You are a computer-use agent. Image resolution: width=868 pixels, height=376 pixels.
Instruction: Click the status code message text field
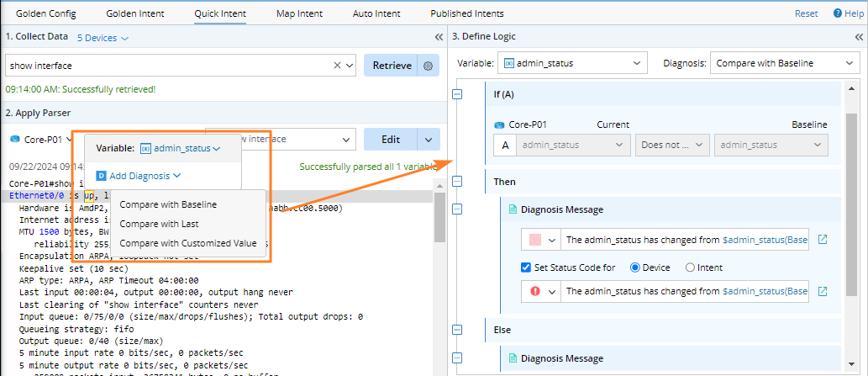pyautogui.click(x=684, y=291)
